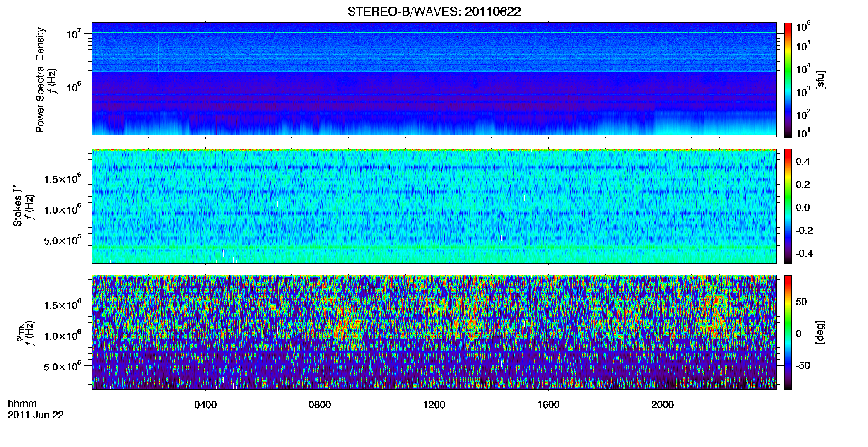Click the [deg] unit label
This screenshot has height=447, width=868.
coord(821,332)
